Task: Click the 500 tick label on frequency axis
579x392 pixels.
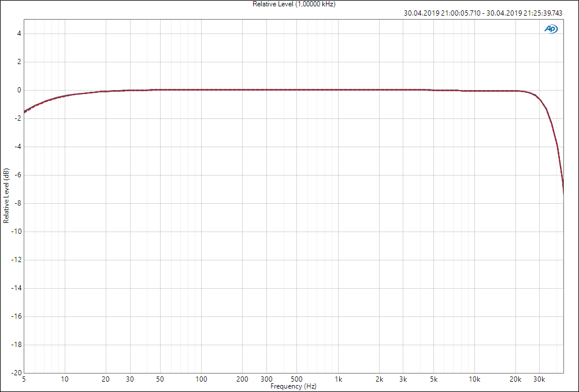Action: tap(297, 379)
